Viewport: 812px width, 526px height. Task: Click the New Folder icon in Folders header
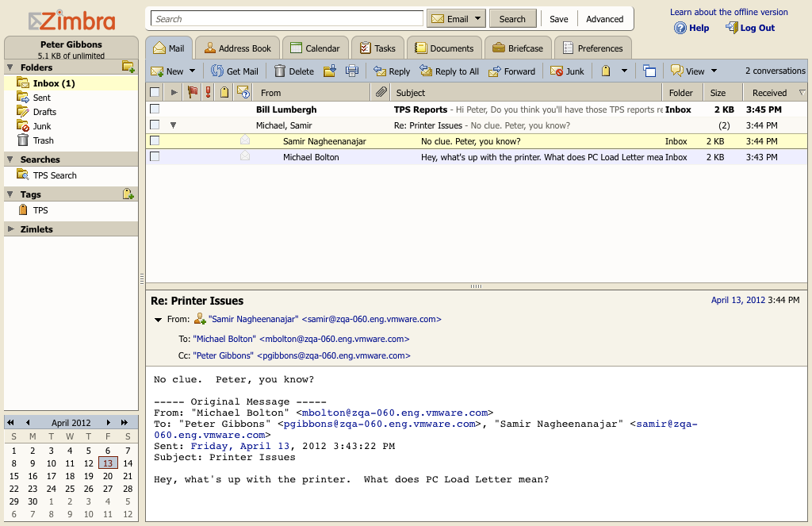[128, 67]
